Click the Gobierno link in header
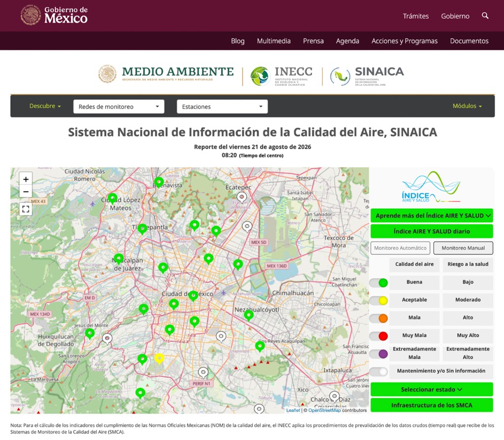Viewport: 504px width, 440px height. coord(455,16)
